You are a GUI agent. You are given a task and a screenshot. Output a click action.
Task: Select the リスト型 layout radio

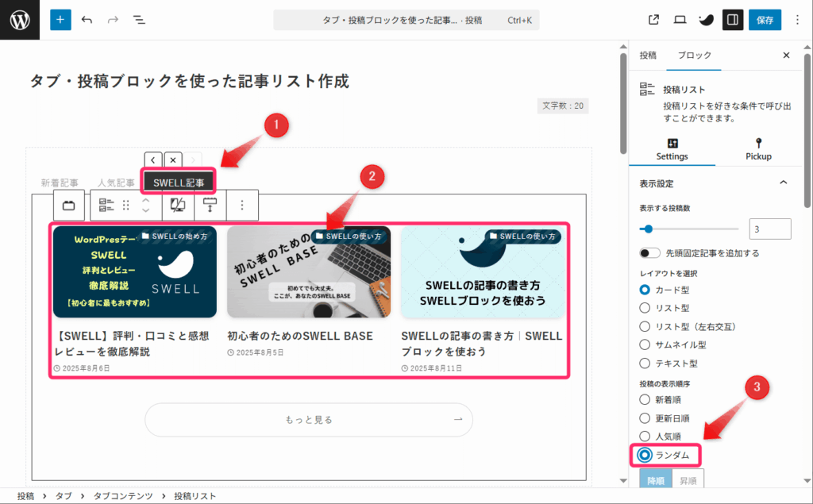pos(645,308)
